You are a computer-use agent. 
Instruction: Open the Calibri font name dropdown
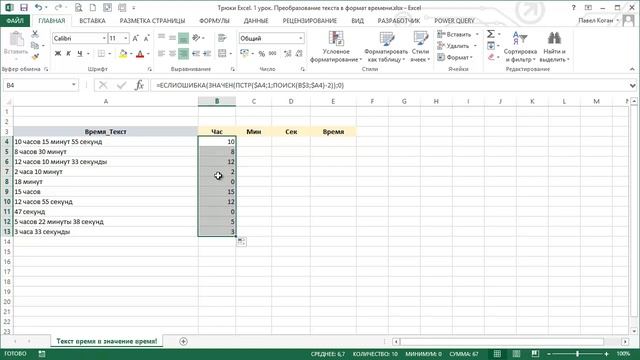[104, 38]
